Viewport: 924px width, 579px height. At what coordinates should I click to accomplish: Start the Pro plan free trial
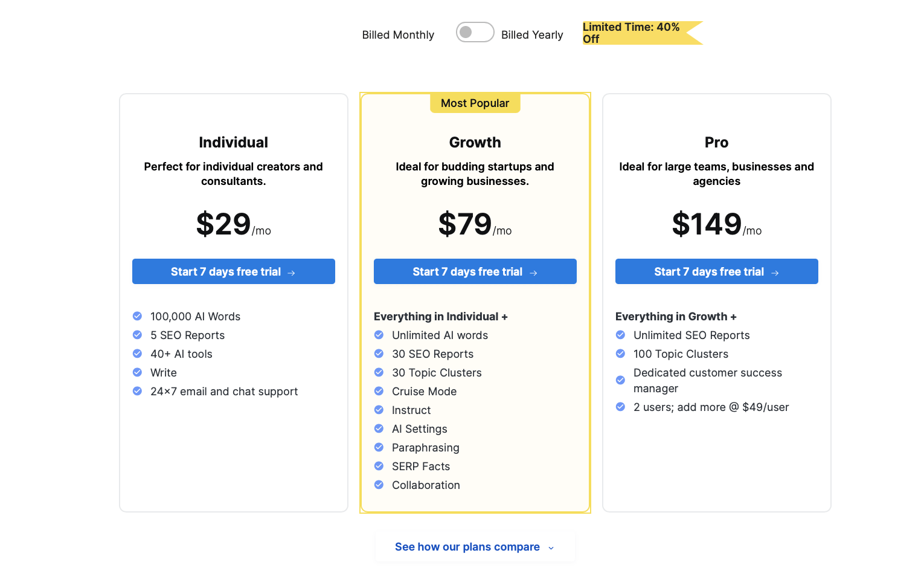tap(716, 272)
